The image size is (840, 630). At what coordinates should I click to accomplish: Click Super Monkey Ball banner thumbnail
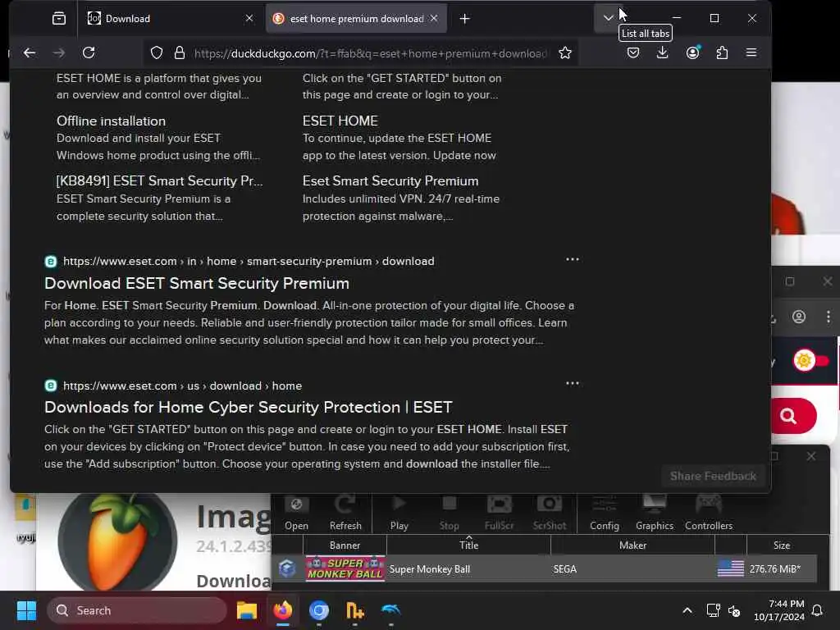tap(345, 569)
